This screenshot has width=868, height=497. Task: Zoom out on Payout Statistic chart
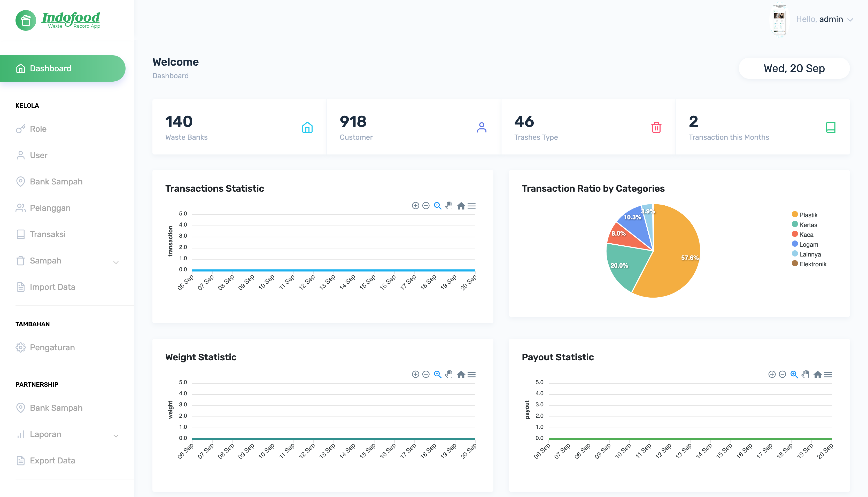[782, 374]
